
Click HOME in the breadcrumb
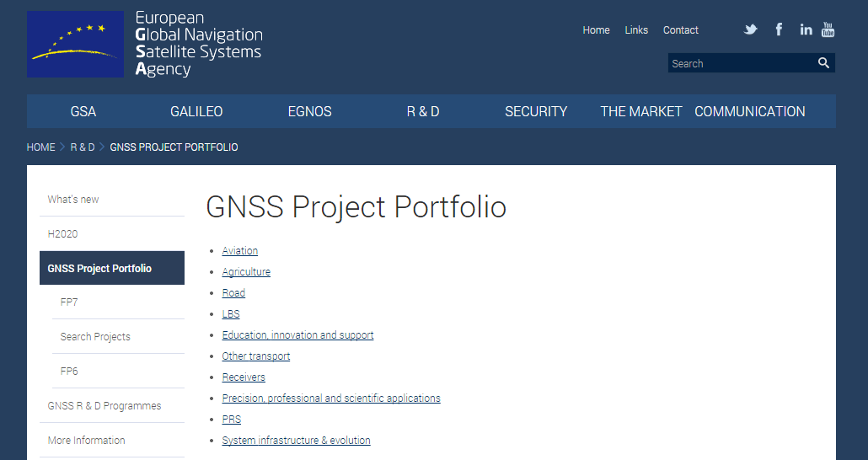(x=41, y=147)
